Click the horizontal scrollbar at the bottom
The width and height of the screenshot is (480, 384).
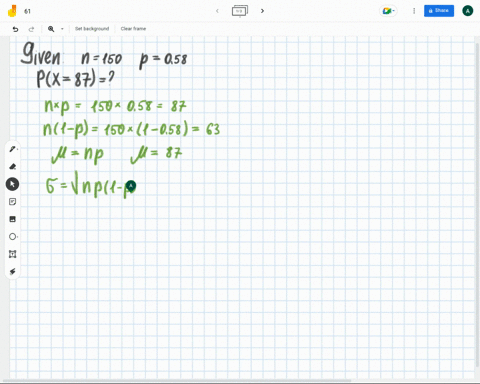pos(177,380)
